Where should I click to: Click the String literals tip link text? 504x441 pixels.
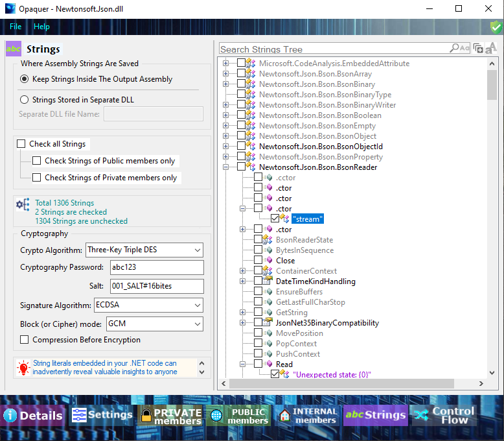[105, 367]
